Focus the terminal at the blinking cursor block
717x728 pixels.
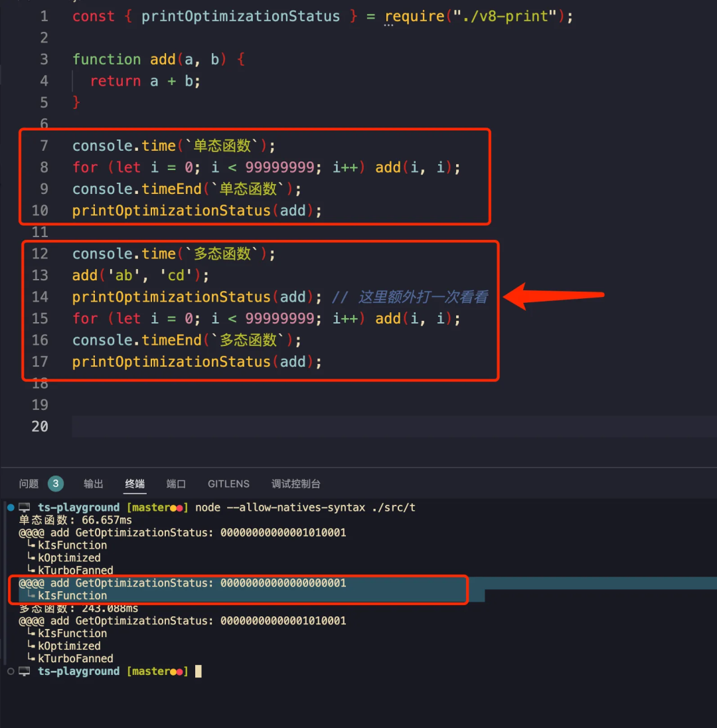198,672
